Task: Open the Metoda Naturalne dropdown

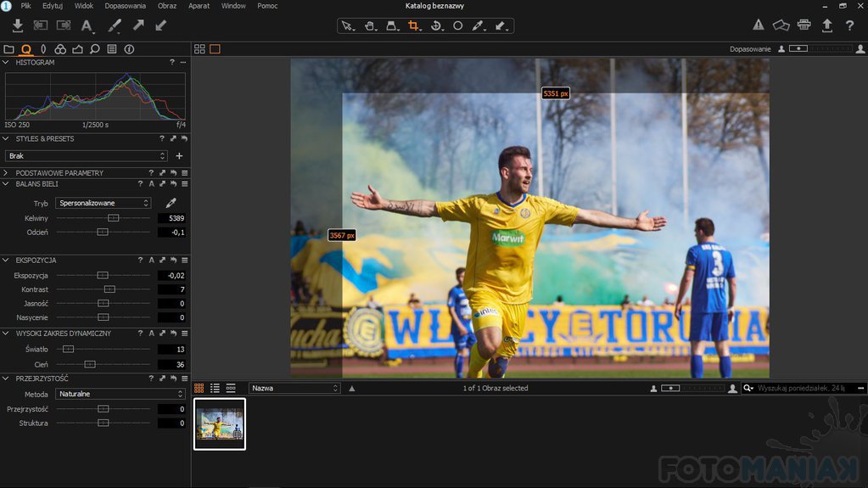Action: click(x=120, y=394)
